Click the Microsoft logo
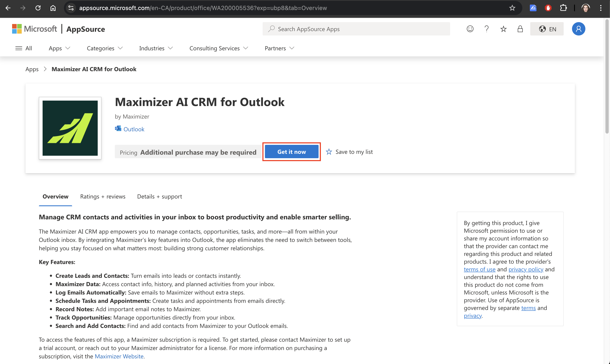Screen dimensions: 610x364 tap(34, 29)
